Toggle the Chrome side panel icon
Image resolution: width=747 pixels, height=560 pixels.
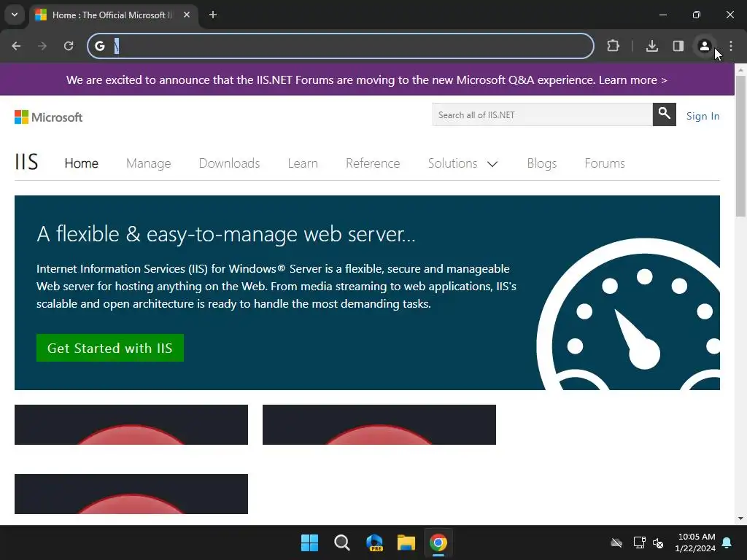pos(678,46)
